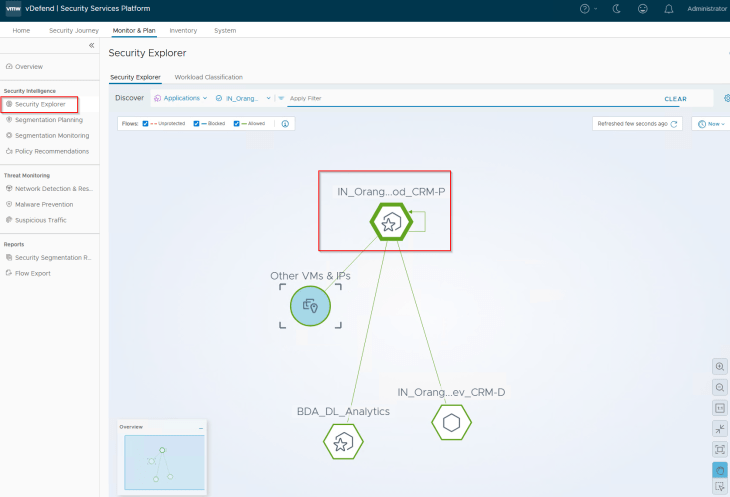Open the Inventory top menu tab
Viewport: 730px width, 497px height.
(183, 31)
